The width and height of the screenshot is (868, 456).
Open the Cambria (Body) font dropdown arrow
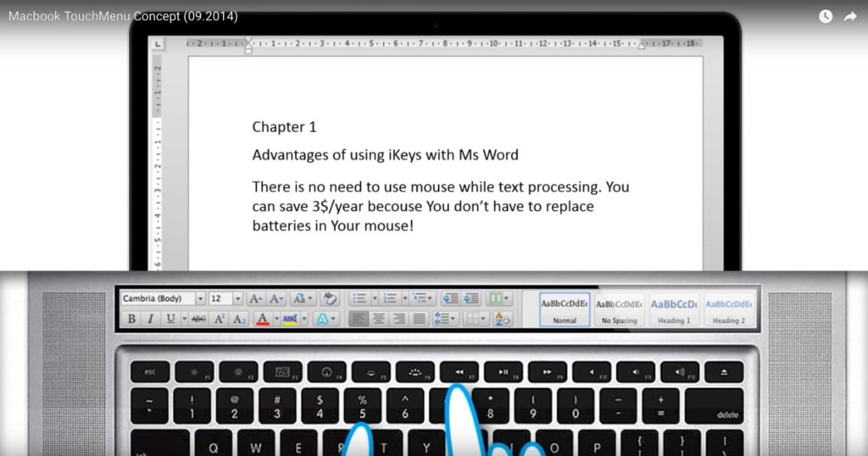coord(200,299)
